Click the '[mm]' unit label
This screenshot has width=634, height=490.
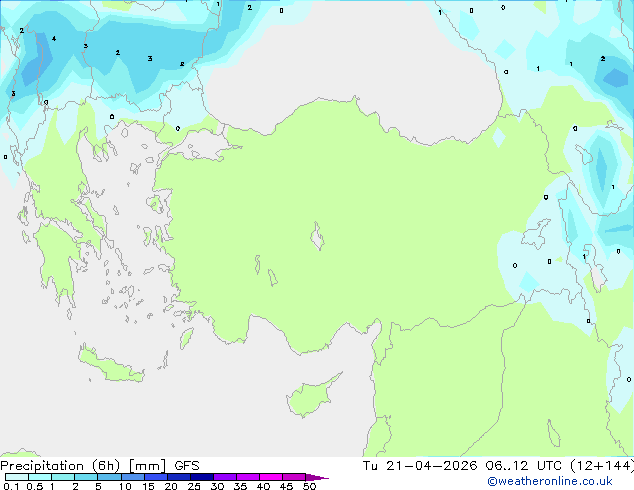click(147, 466)
